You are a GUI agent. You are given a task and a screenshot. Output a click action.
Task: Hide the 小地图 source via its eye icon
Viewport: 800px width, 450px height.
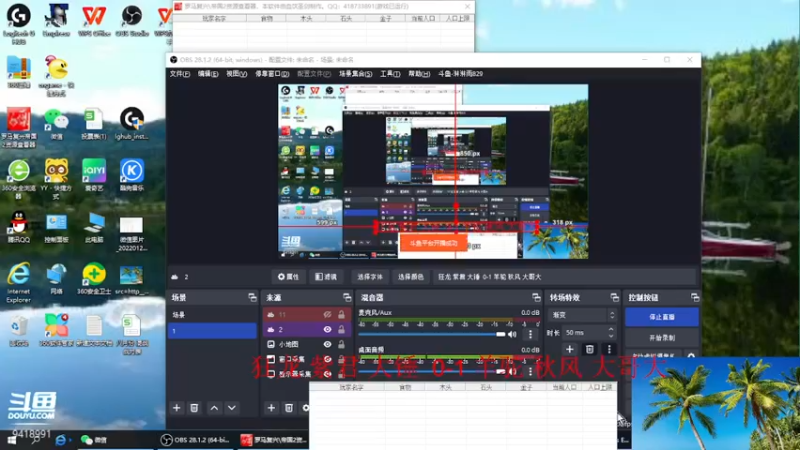click(x=328, y=344)
